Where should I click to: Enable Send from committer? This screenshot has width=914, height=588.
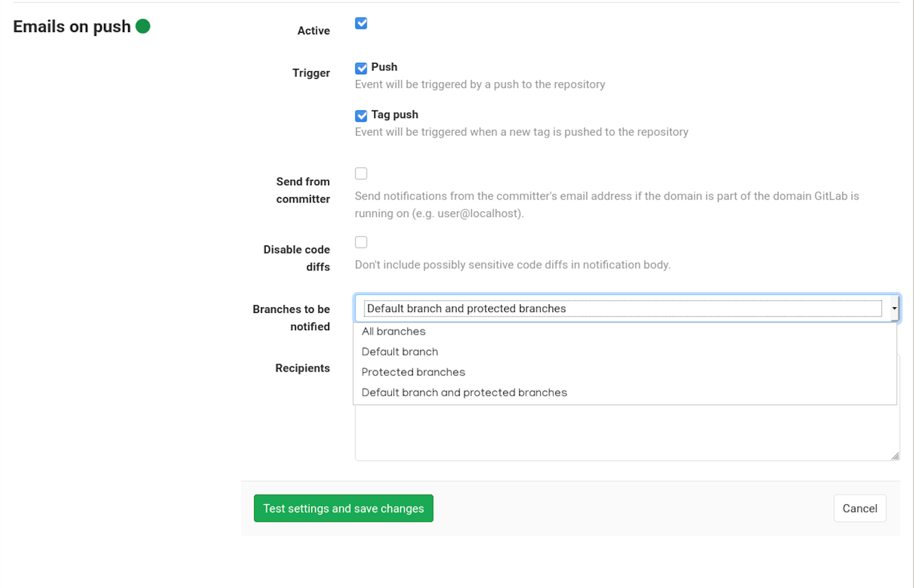361,173
